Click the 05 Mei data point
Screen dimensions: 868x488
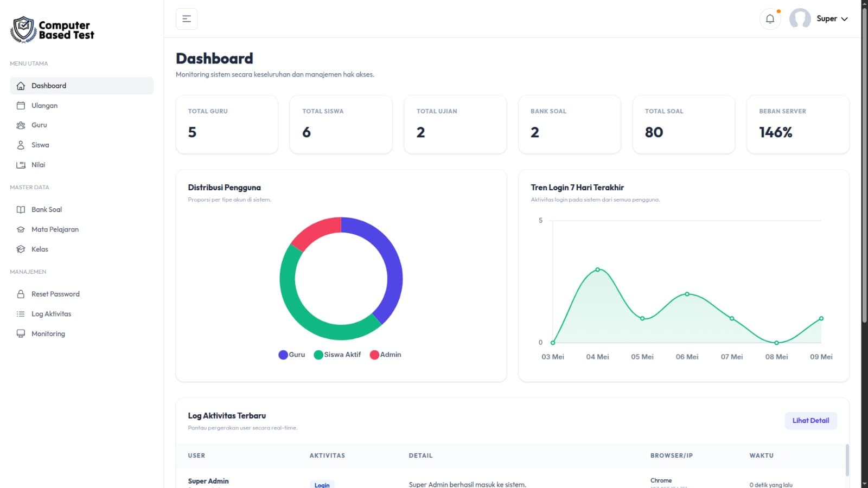[x=642, y=318]
